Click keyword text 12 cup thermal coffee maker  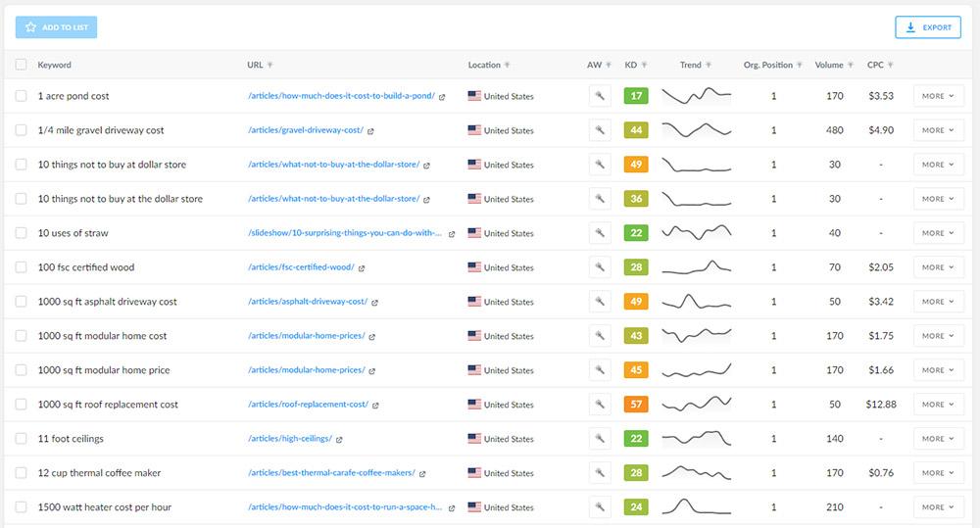click(x=99, y=473)
